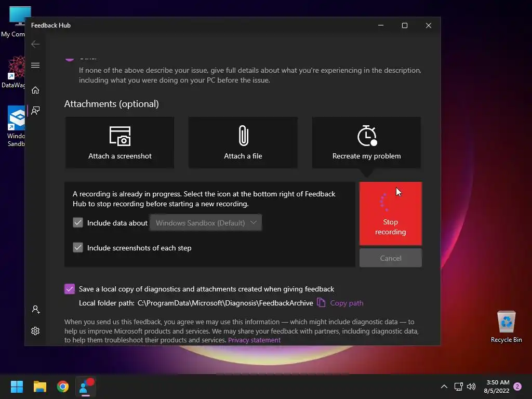The height and width of the screenshot is (399, 532).
Task: Open the Feedback section icon in sidebar
Action: 35,111
